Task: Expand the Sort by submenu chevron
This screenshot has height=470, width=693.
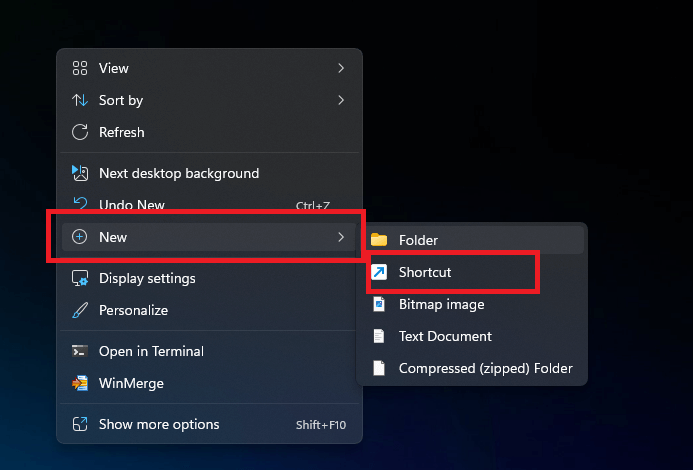Action: coord(341,100)
